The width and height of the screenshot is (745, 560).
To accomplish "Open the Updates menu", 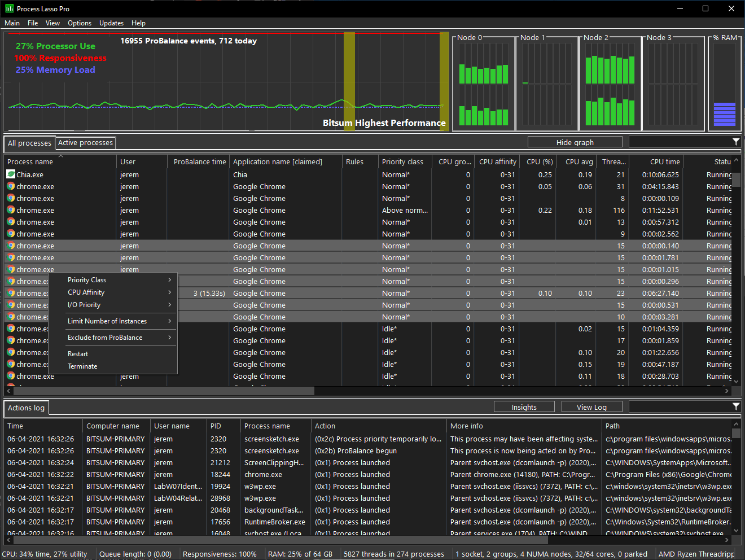I will [111, 23].
